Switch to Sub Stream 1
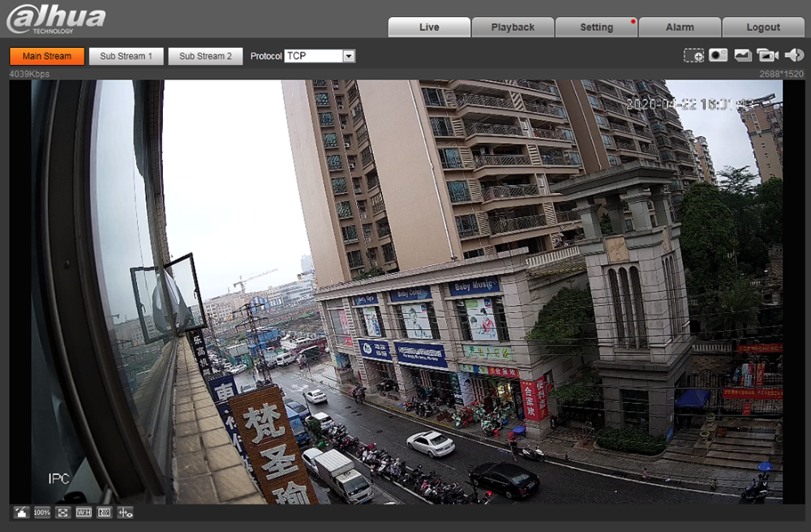 (126, 56)
